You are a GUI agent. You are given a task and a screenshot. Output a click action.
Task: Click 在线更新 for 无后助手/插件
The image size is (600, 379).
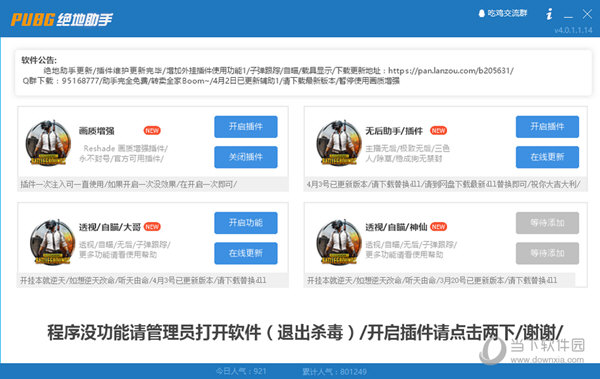(547, 157)
